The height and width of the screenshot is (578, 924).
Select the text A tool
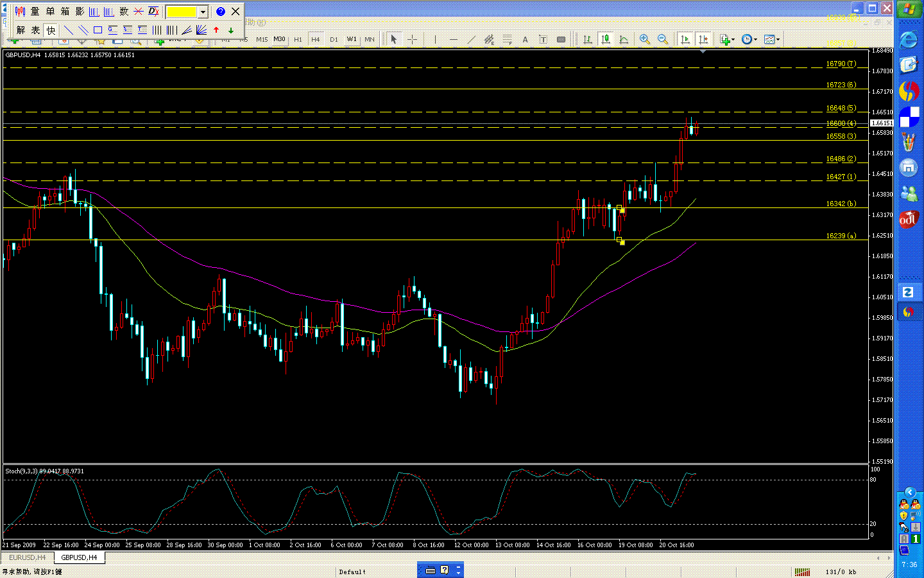[x=525, y=39]
